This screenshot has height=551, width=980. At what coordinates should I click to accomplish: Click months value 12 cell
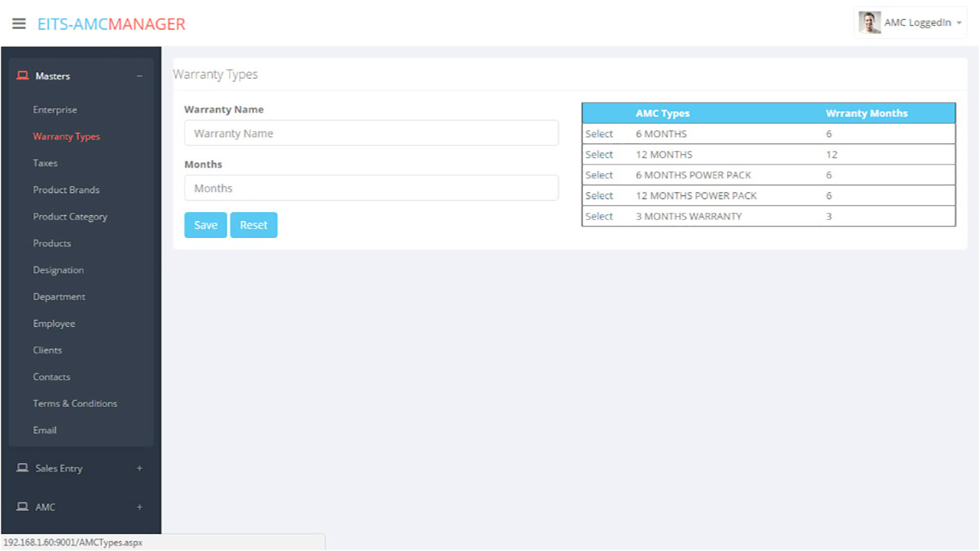point(831,155)
